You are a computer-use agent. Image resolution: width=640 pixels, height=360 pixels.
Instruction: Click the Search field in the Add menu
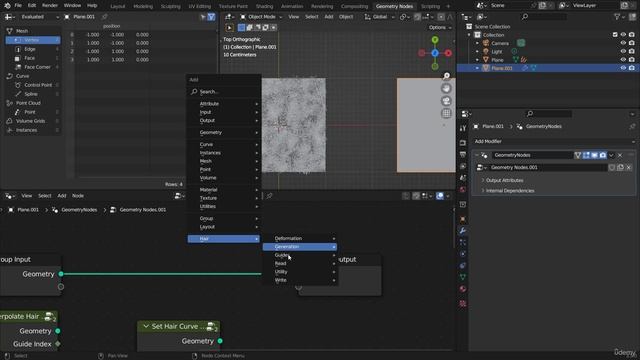(x=224, y=92)
